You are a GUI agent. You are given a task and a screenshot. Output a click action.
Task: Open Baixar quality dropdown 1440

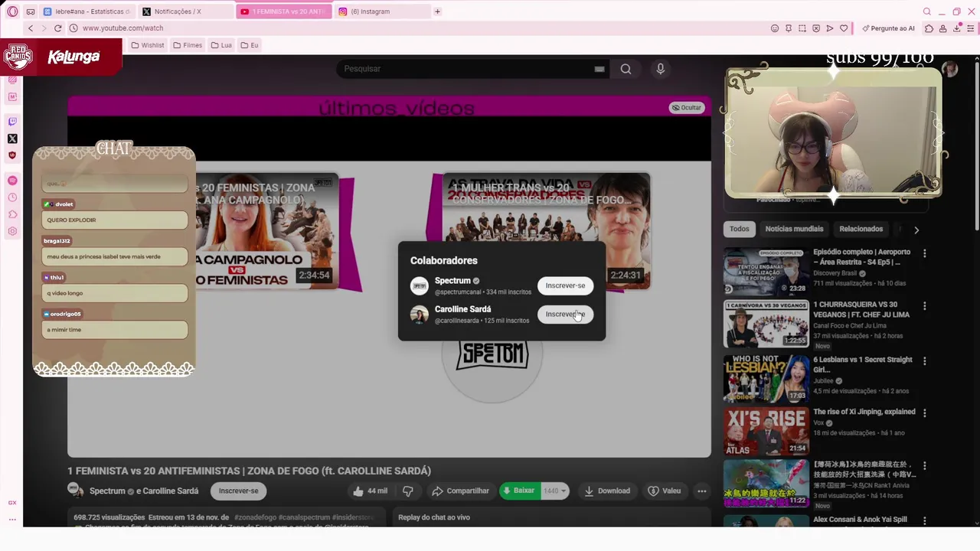[554, 491]
